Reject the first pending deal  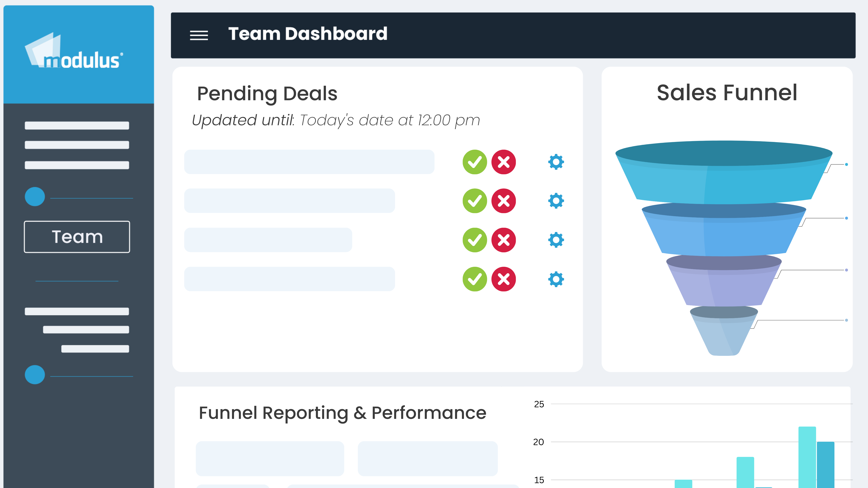(503, 162)
